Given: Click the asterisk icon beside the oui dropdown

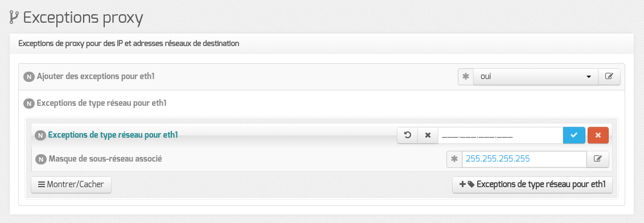Looking at the screenshot, I should tap(466, 77).
